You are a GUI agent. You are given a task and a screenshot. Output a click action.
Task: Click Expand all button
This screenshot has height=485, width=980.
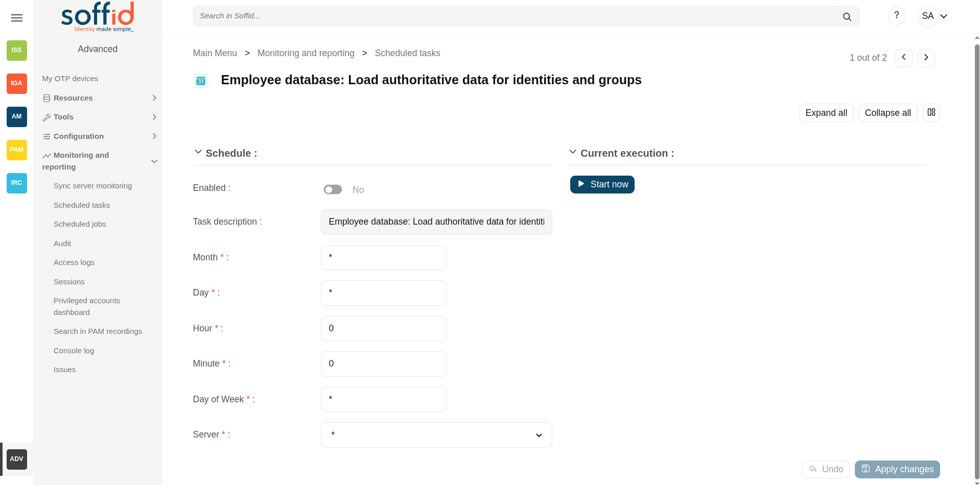826,113
